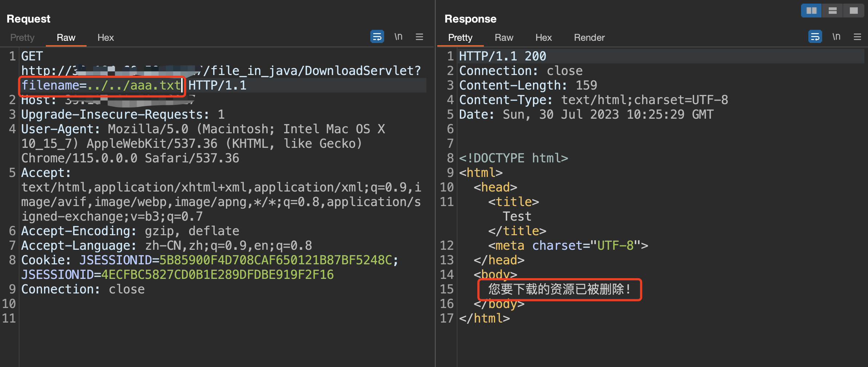Click the Content-Length: 159 header
868x367 pixels.
(528, 85)
